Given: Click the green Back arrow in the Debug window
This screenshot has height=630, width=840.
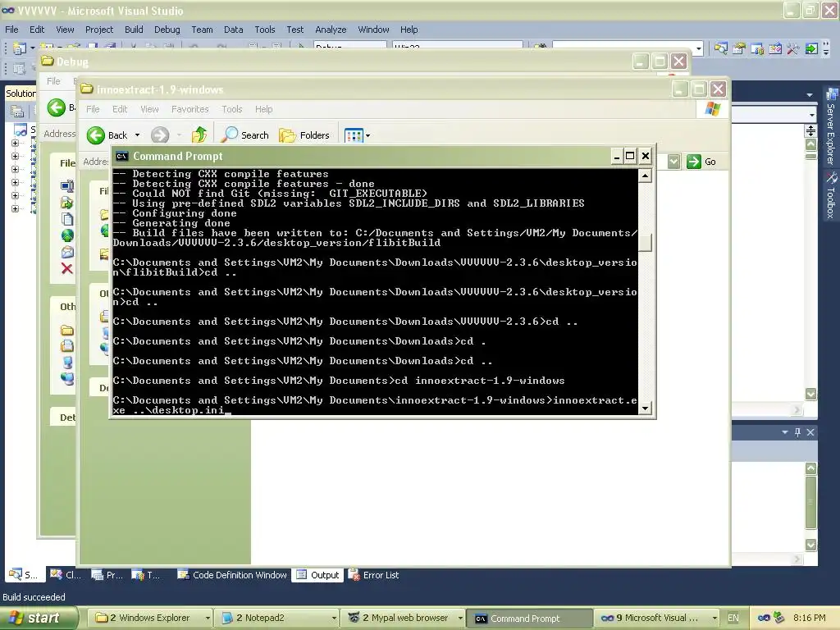Looking at the screenshot, I should (57, 107).
